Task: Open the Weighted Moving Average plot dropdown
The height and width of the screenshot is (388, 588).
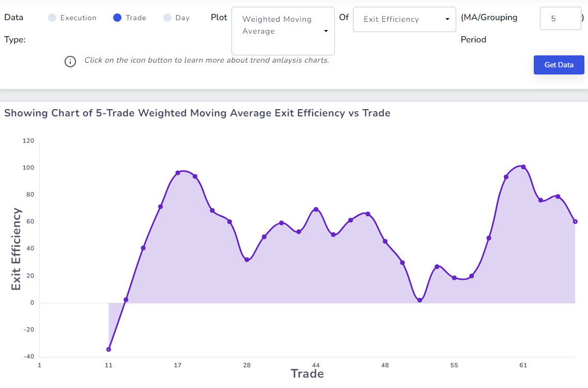Action: coord(283,31)
